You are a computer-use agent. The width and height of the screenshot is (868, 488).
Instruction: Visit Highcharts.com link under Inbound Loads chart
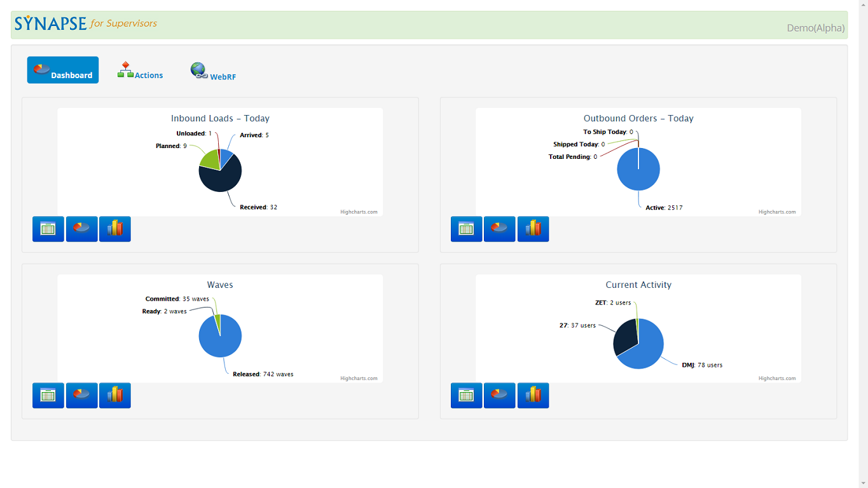[358, 212]
